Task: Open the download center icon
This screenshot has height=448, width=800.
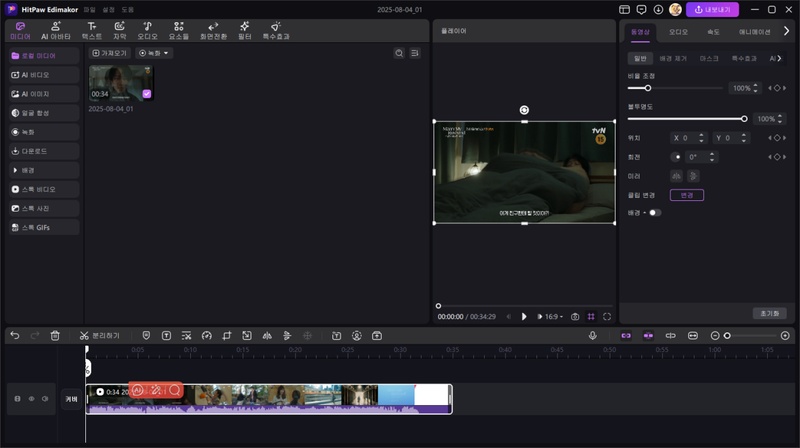Action: [x=658, y=10]
